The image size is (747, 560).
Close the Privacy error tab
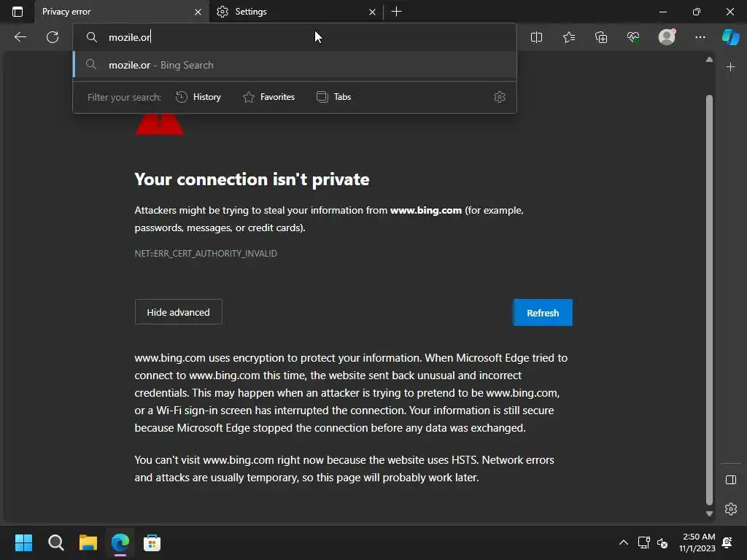pos(198,12)
